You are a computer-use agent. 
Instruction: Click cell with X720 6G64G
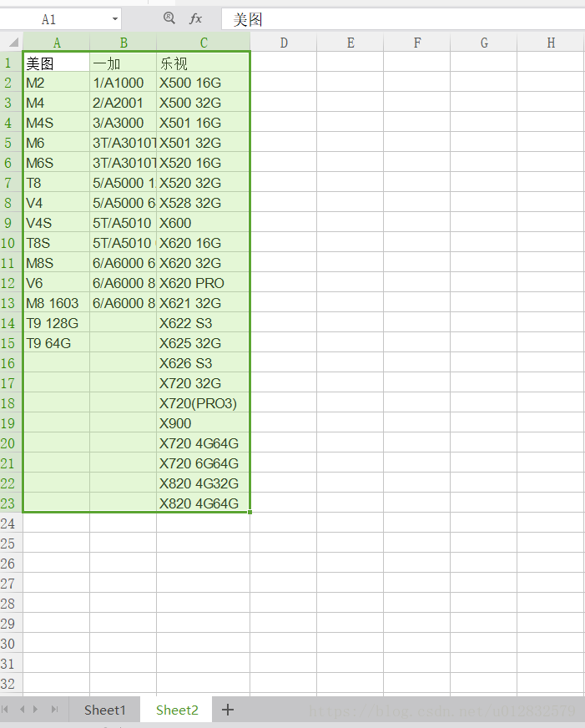tap(203, 463)
